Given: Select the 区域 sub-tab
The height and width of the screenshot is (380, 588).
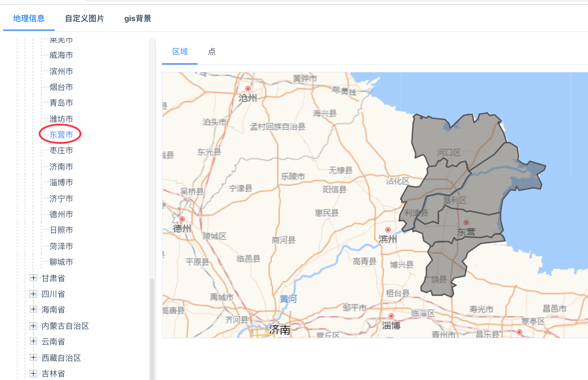Looking at the screenshot, I should coord(180,52).
